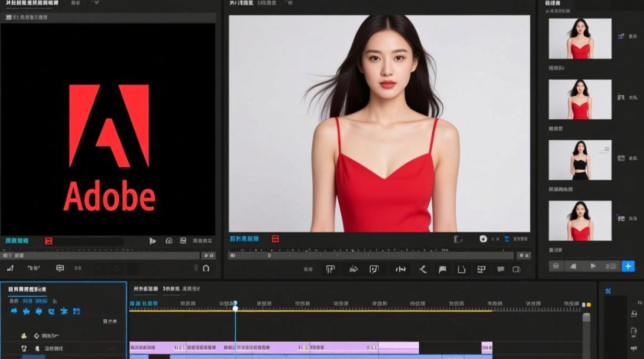This screenshot has height=359, width=644.
Task: Click the asterisk-shaped blue icon in the bottom-left panel
Action: click(x=64, y=311)
